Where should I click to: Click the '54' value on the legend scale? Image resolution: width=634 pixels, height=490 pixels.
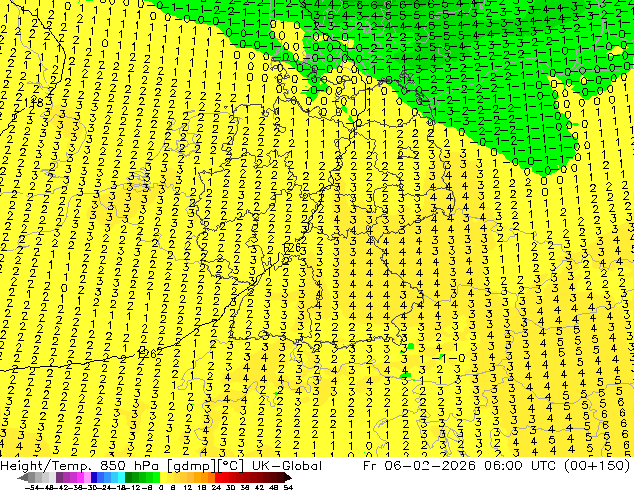click(x=288, y=488)
